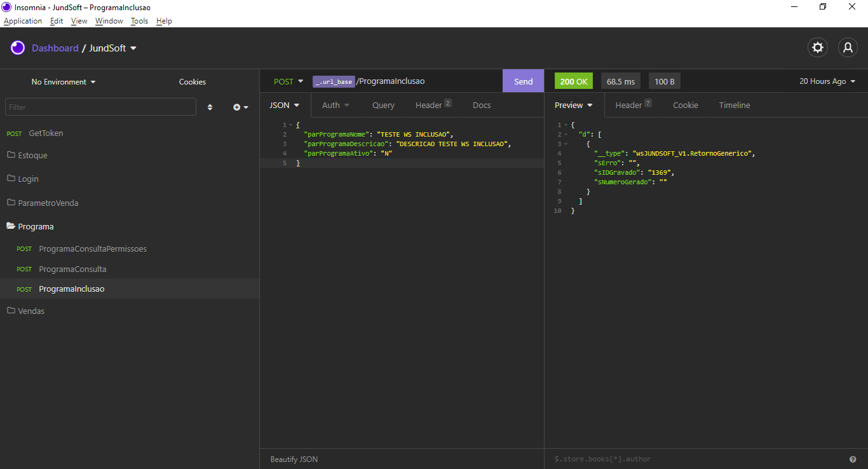Switch to the response Header tab
The width and height of the screenshot is (868, 469).
click(634, 105)
